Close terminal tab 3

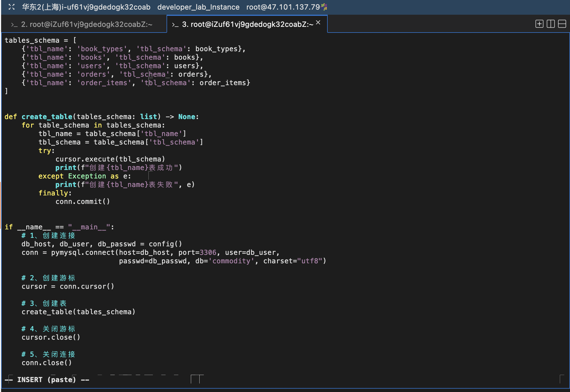(x=318, y=23)
